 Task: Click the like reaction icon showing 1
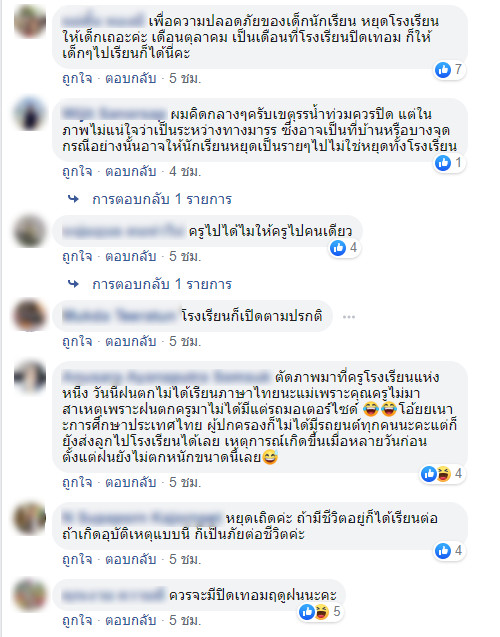(x=443, y=163)
